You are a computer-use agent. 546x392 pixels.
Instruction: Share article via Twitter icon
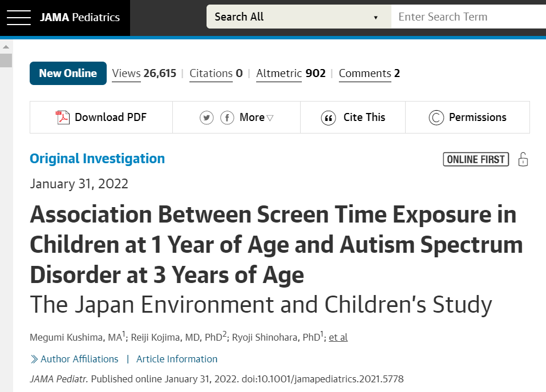[207, 118]
